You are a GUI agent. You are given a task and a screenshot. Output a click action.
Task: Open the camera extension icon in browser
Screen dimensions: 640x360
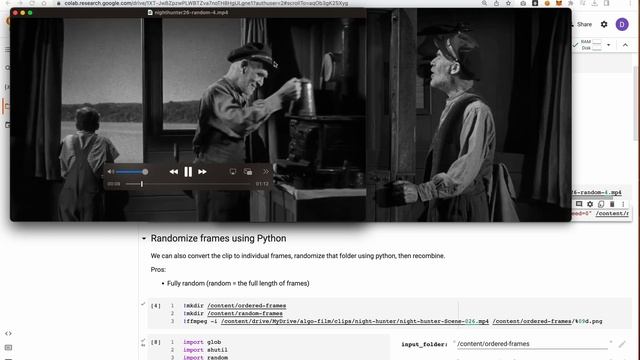coord(523,3)
